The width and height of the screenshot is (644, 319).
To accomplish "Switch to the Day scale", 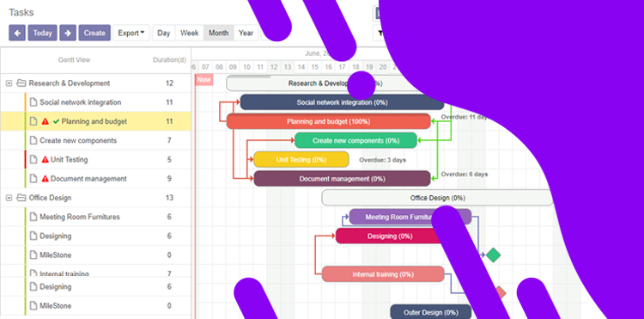I will (164, 33).
